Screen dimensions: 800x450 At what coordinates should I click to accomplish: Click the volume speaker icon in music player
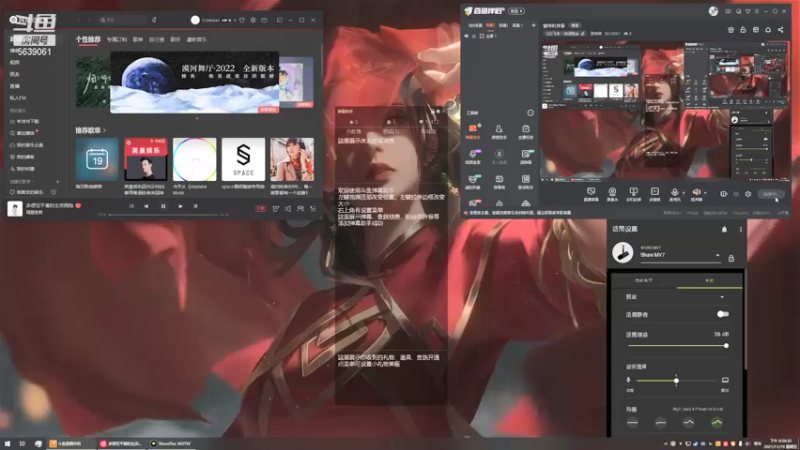point(288,208)
